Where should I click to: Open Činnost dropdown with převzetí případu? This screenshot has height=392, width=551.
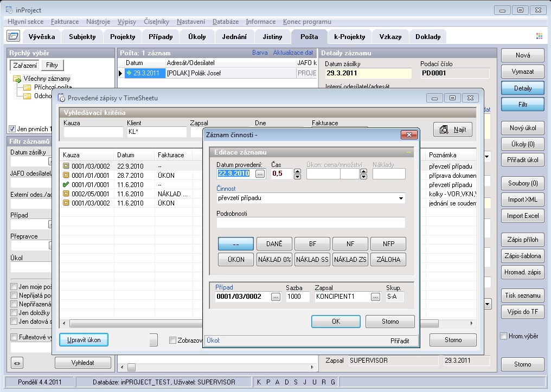[401, 198]
